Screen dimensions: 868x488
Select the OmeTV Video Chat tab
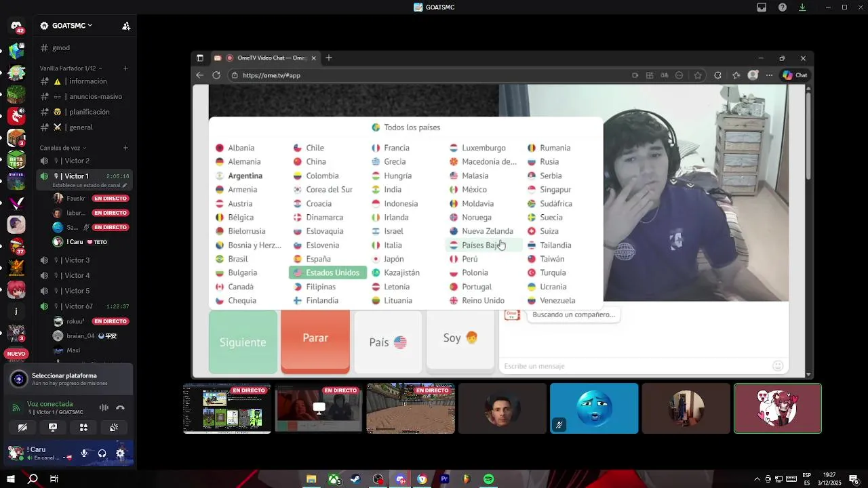point(265,58)
